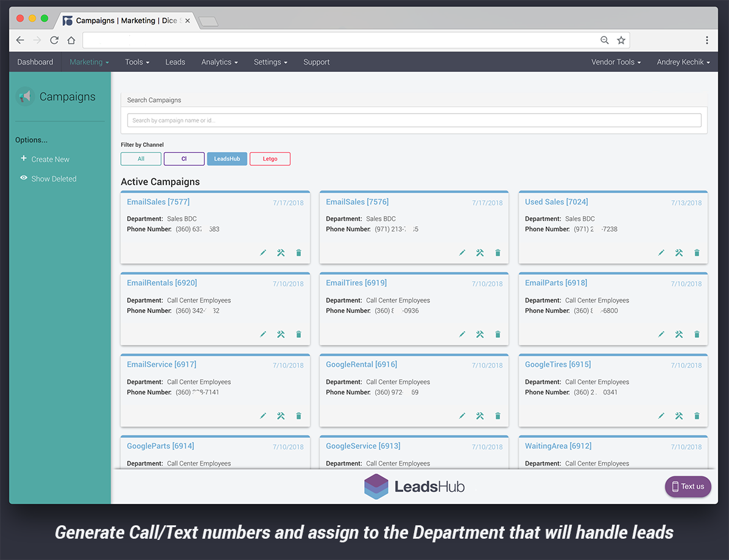Delete the EmailSales [7577] campaign
The height and width of the screenshot is (560, 729).
tap(298, 253)
